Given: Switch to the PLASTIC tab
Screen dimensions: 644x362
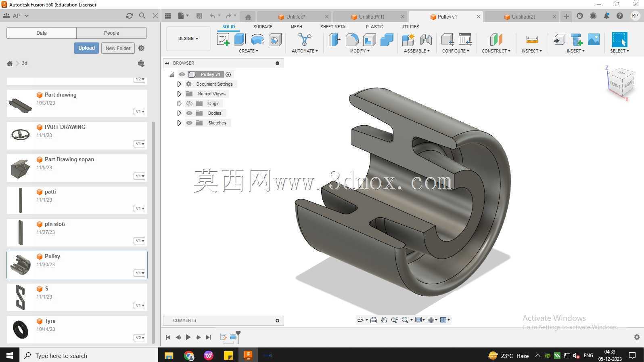Looking at the screenshot, I should [374, 27].
